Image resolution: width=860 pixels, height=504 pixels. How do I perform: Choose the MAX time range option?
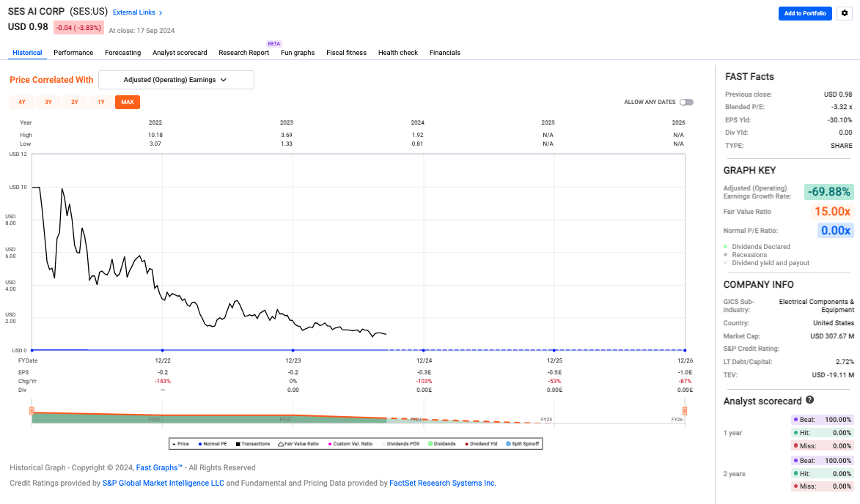click(x=128, y=103)
